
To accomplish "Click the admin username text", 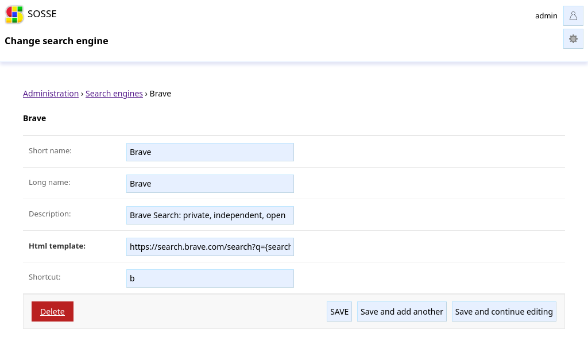I will [546, 16].
